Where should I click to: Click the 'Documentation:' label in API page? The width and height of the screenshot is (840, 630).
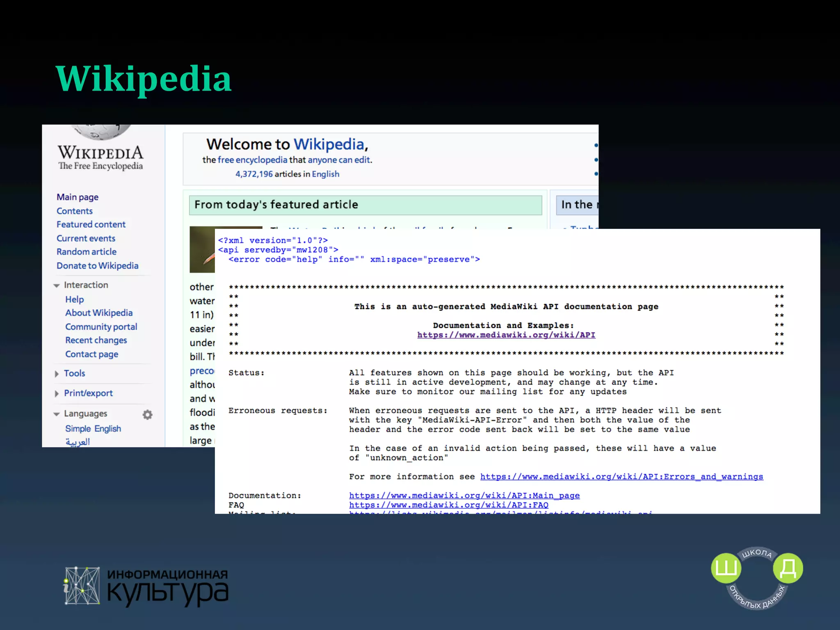pyautogui.click(x=265, y=495)
